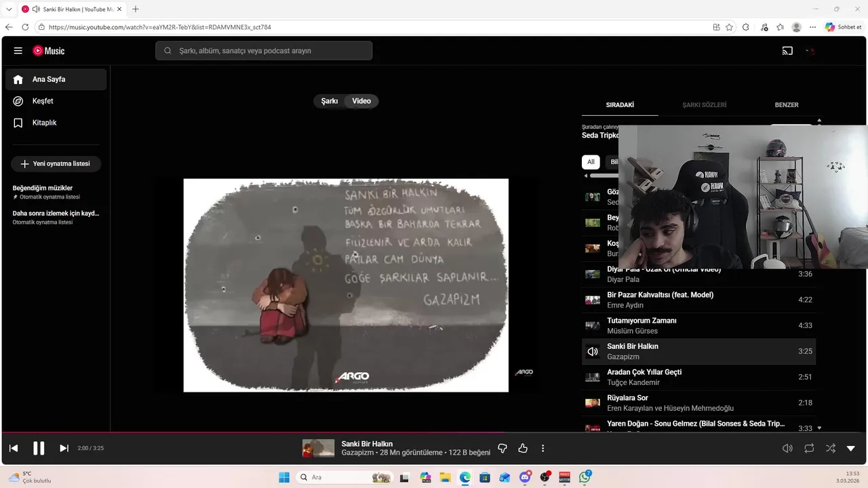Skip to next track
Image resolution: width=868 pixels, height=488 pixels.
(64, 448)
